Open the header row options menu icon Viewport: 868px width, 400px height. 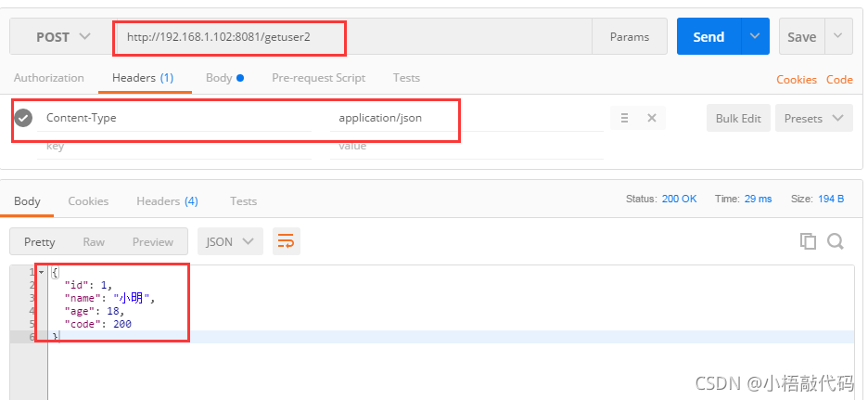click(624, 118)
